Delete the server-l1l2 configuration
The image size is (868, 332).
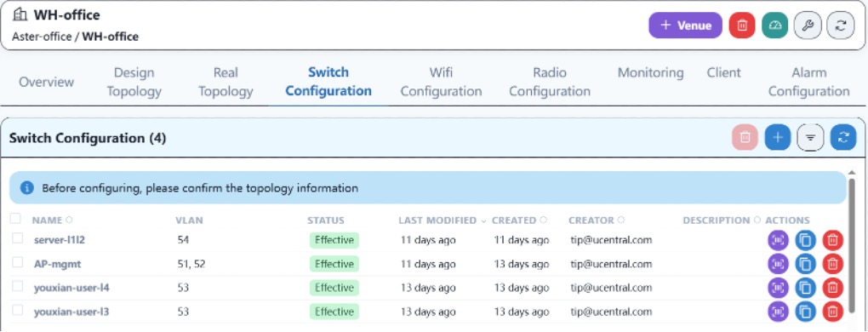[x=832, y=241]
